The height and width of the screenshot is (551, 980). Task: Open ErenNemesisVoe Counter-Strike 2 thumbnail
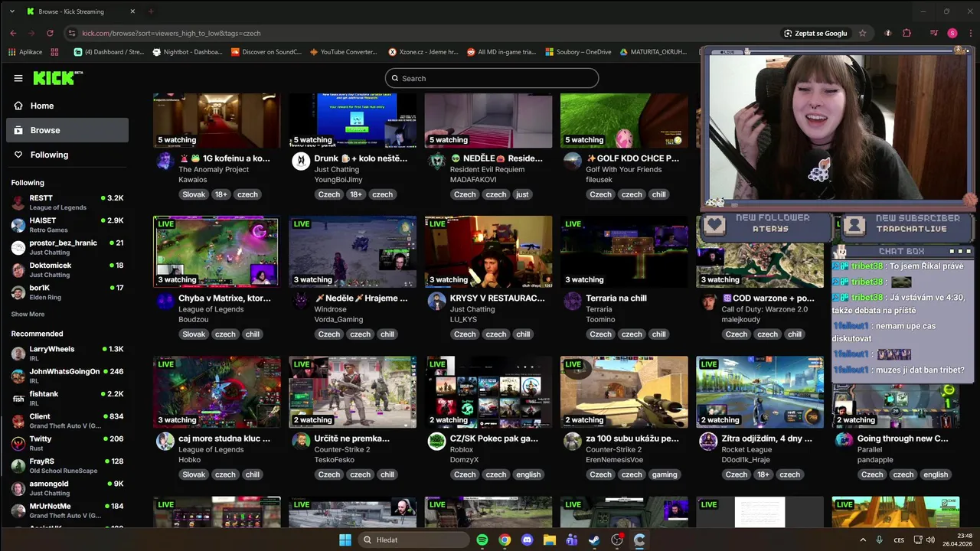coord(624,392)
